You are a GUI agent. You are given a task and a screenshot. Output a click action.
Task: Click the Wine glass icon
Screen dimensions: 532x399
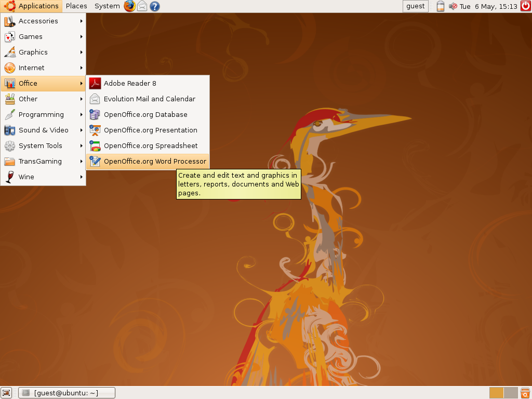(10, 177)
